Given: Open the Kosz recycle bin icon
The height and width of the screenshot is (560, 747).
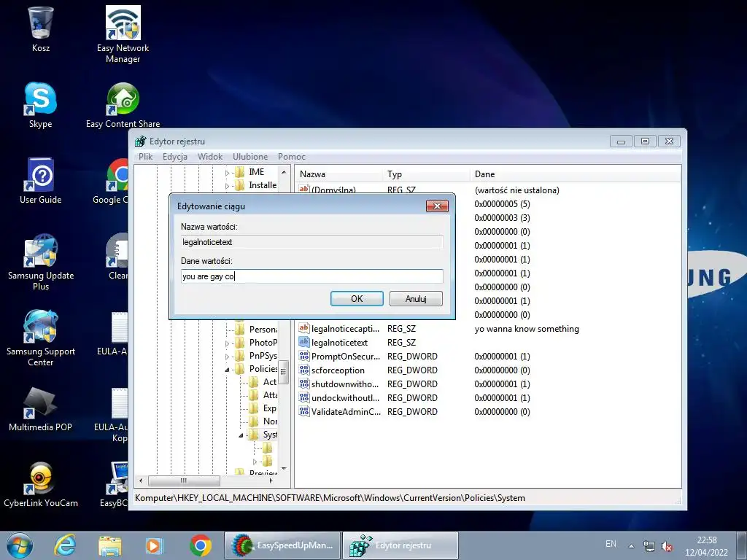Looking at the screenshot, I should tap(41, 28).
